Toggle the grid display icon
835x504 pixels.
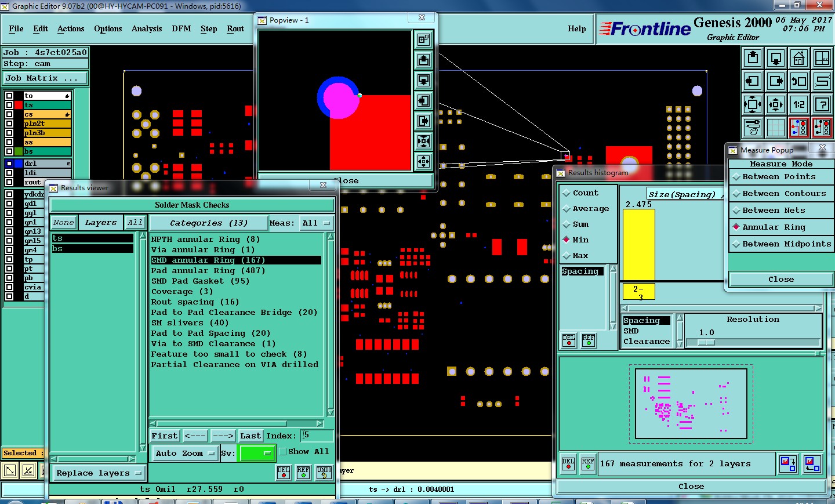[x=776, y=127]
